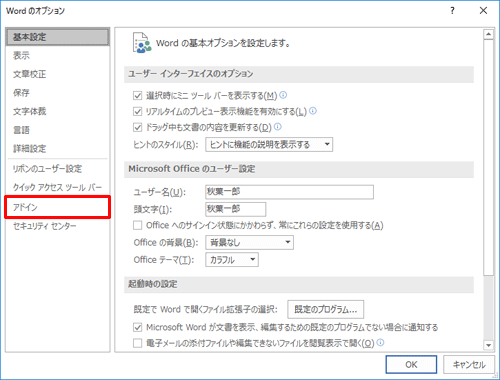Open セキュリティ センター category
The width and height of the screenshot is (500, 380).
coord(58,226)
